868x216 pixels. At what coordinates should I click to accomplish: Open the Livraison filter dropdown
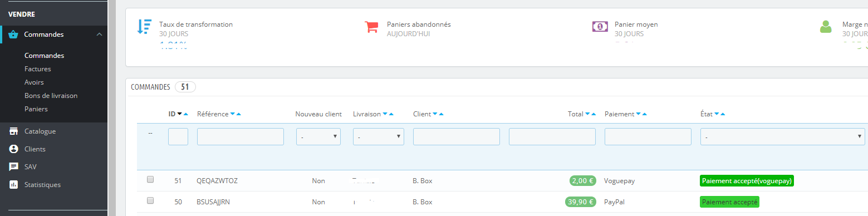coord(379,136)
